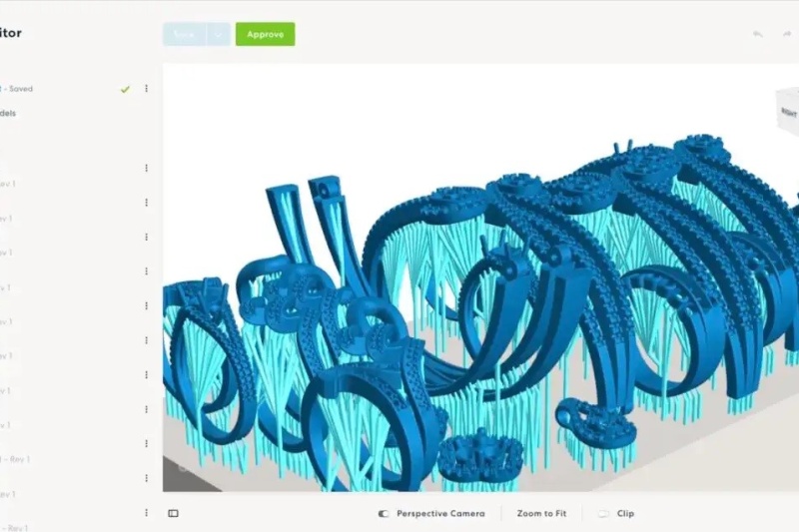Open the three-dot menu beside Saved status
Image resolution: width=799 pixels, height=532 pixels.
pos(146,89)
